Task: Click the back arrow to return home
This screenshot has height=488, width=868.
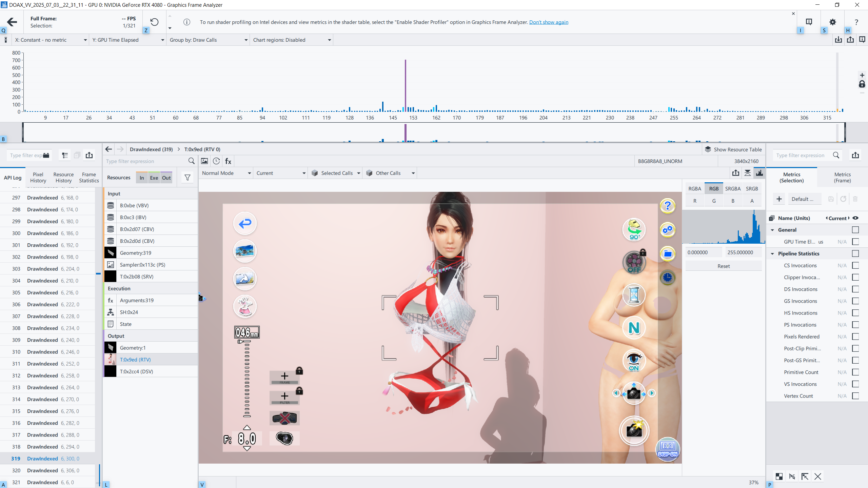Action: tap(12, 22)
